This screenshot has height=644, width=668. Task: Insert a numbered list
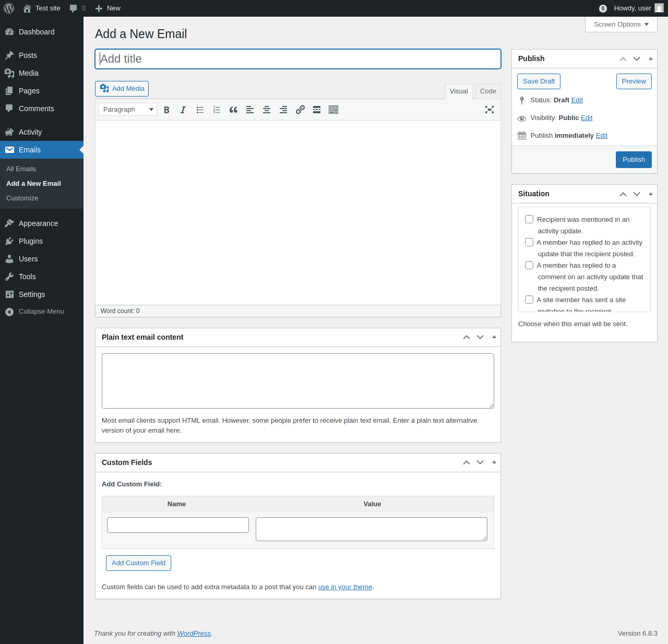pos(217,110)
